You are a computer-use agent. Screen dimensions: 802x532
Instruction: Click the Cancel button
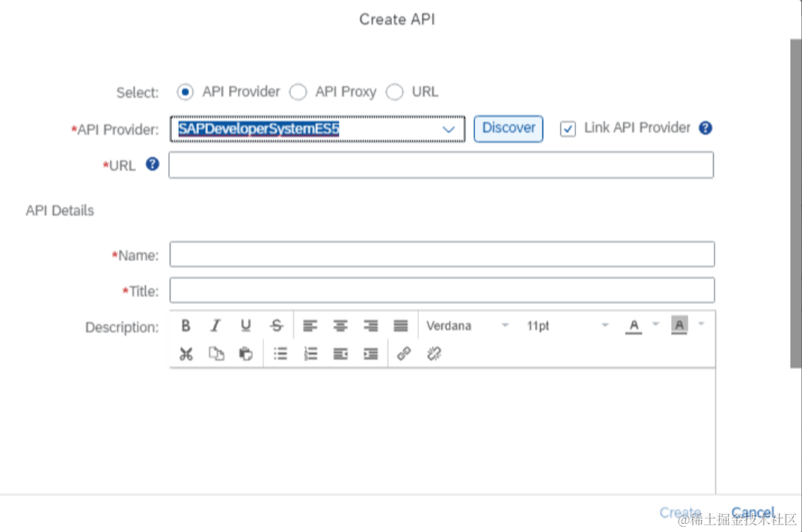[x=753, y=512]
